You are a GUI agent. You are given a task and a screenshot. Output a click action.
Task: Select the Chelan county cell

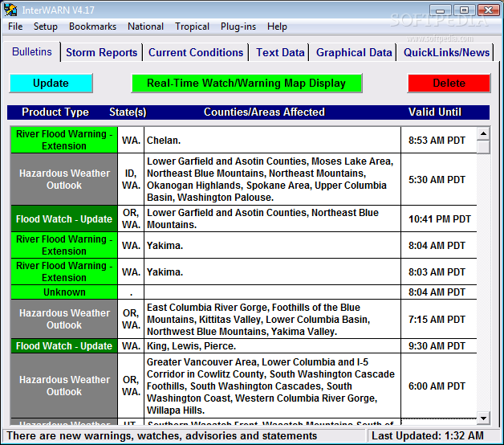273,140
